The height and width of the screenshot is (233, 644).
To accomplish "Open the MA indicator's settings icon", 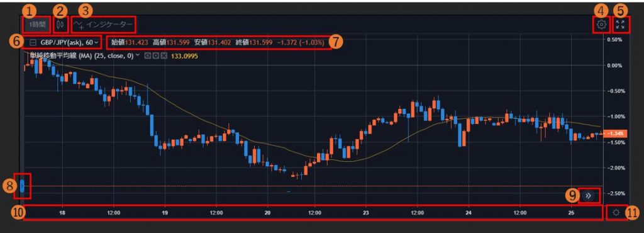I will pos(155,55).
